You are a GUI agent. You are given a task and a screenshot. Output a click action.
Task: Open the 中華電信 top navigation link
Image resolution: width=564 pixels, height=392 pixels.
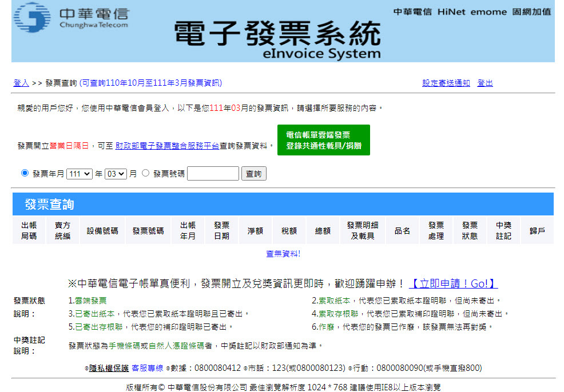412,12
